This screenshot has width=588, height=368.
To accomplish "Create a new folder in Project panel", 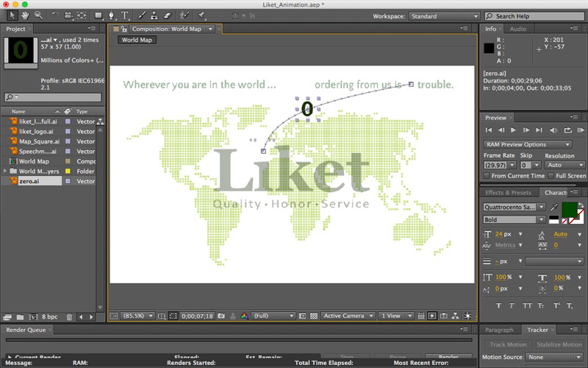I will [20, 317].
